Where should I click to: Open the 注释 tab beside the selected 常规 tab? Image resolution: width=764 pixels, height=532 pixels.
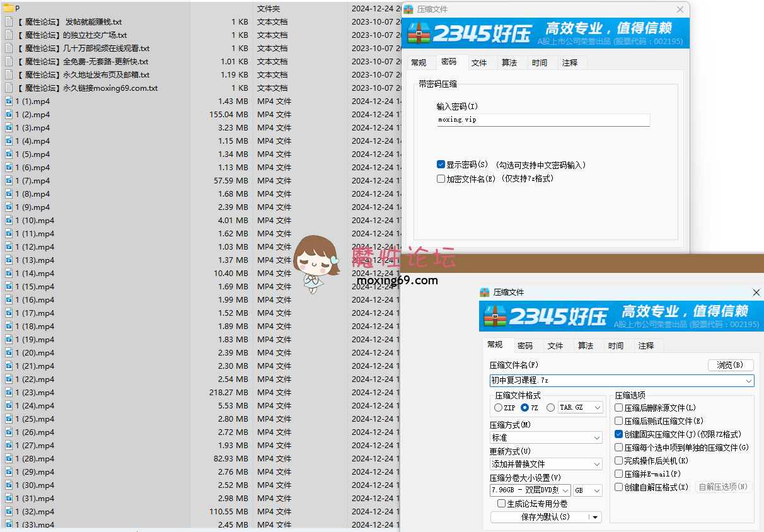point(646,345)
